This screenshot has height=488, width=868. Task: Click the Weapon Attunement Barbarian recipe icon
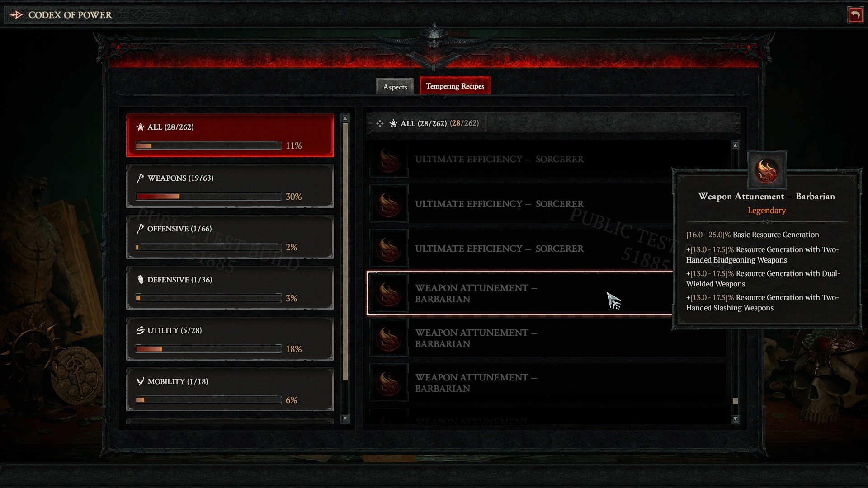click(x=389, y=293)
